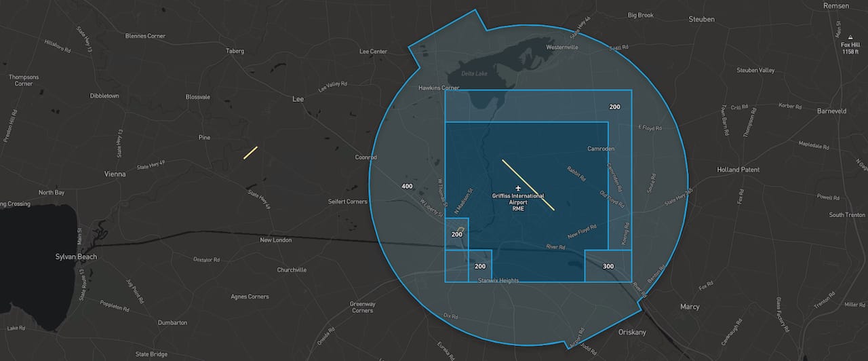Viewport: 868px width, 361px height.
Task: Click the Rabbit Rd label
Action: click(x=576, y=174)
